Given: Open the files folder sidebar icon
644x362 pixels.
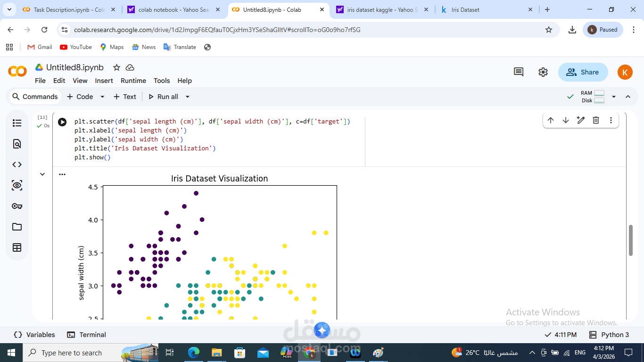Looking at the screenshot, I should 17,227.
